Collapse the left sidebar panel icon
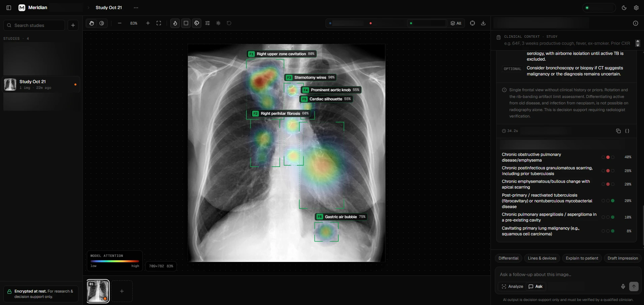Image resolution: width=644 pixels, height=305 pixels. (x=9, y=8)
